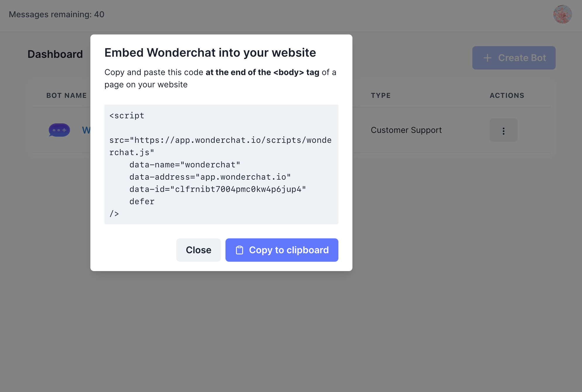Viewport: 582px width, 392px height.
Task: Click the data-id line in the embed code
Action: 217,189
